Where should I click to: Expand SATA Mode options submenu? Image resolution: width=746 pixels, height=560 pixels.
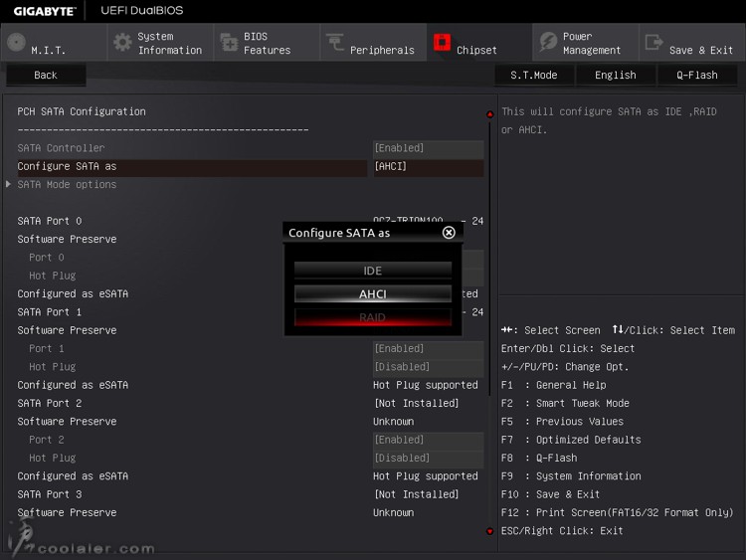point(67,185)
